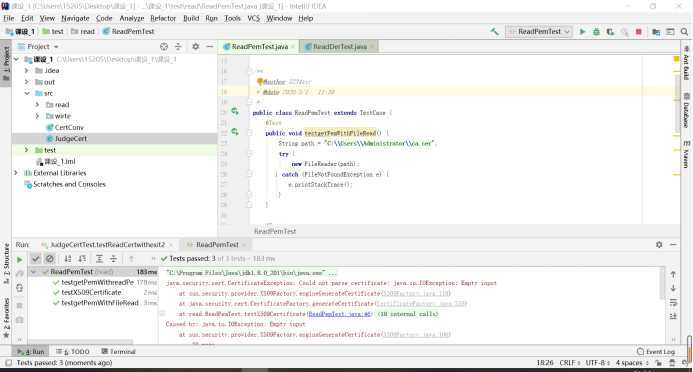Open Search Everywhere magnifier icon
693x372 pixels.
pyautogui.click(x=684, y=32)
